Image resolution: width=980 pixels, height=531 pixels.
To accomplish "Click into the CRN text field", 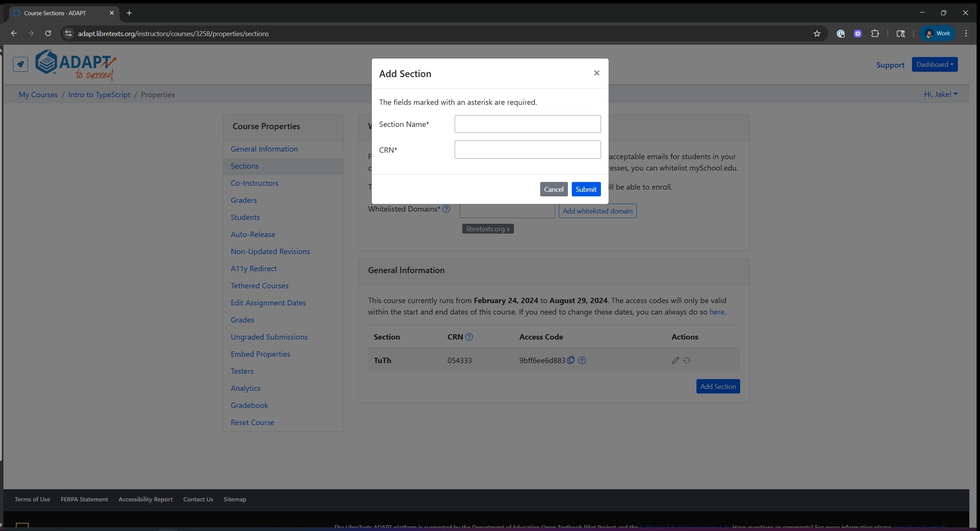I will coord(528,150).
